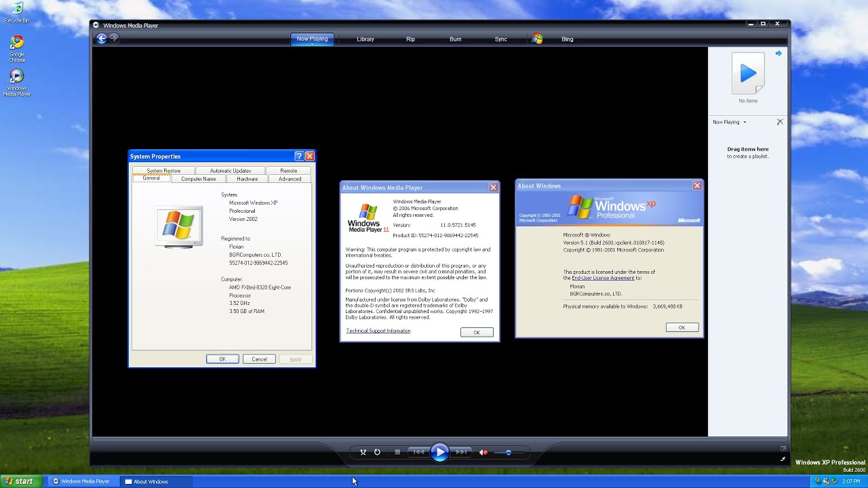The image size is (868, 488).
Task: Select Remote tab in System Properties
Action: (289, 171)
